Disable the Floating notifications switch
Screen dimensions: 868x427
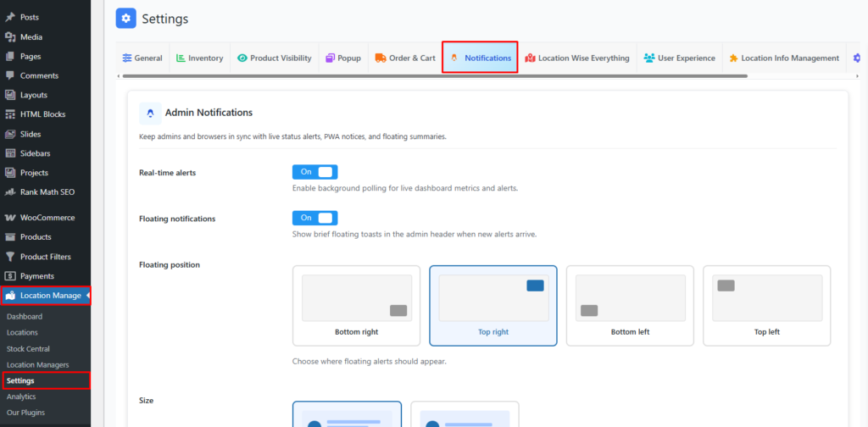(314, 218)
